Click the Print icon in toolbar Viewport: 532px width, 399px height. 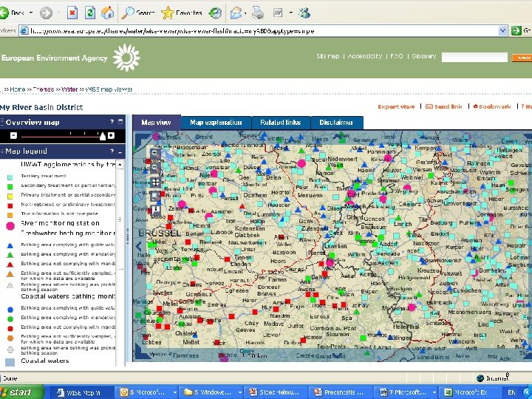point(258,13)
